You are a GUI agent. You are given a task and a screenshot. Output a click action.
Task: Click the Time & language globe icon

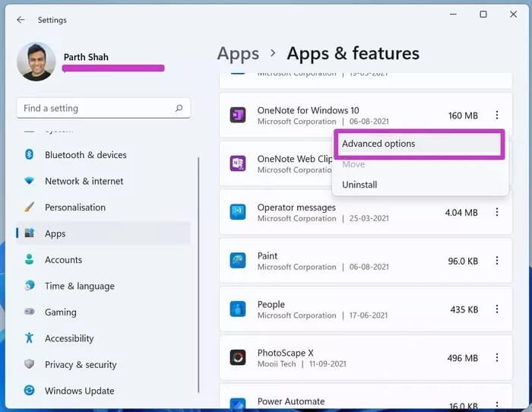(29, 286)
